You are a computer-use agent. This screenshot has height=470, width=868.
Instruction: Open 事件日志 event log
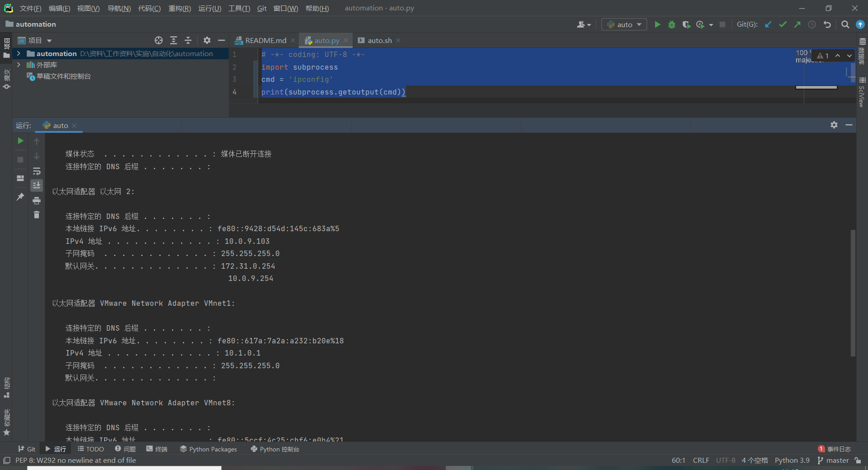(835, 449)
